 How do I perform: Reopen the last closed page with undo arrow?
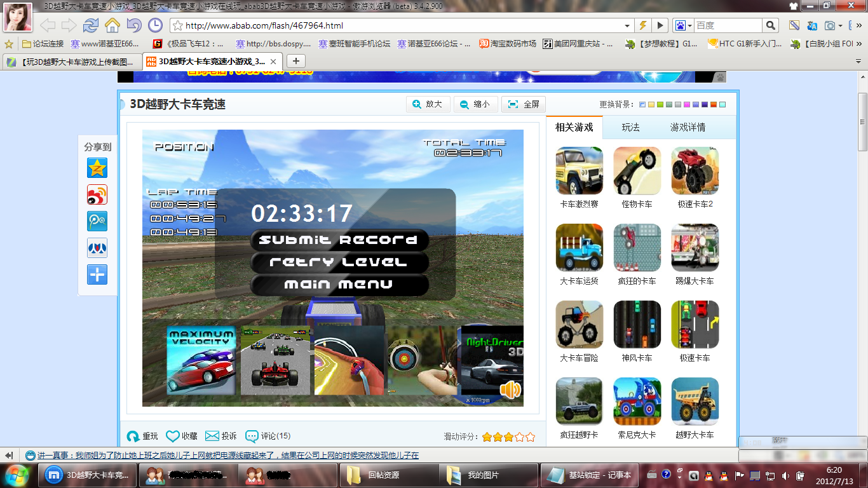click(133, 25)
